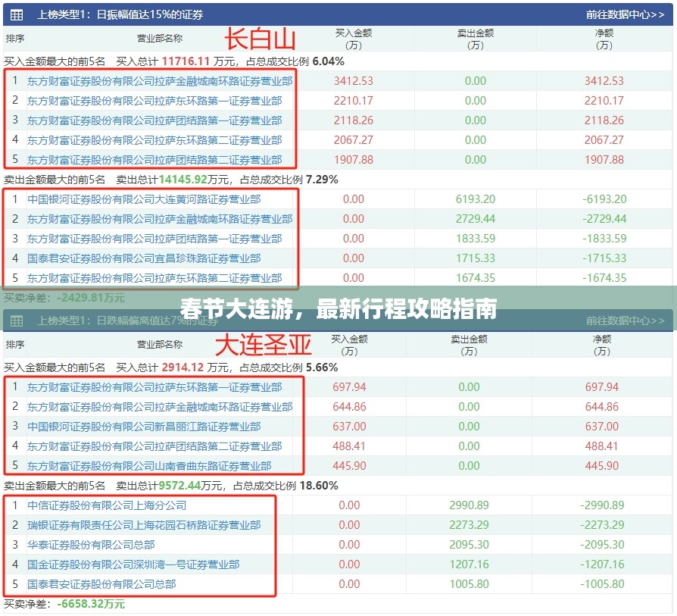Click 净额(万) header in the 日跌幅偏离值达7% table
Screen dimensions: 677x616
pyautogui.click(x=602, y=346)
